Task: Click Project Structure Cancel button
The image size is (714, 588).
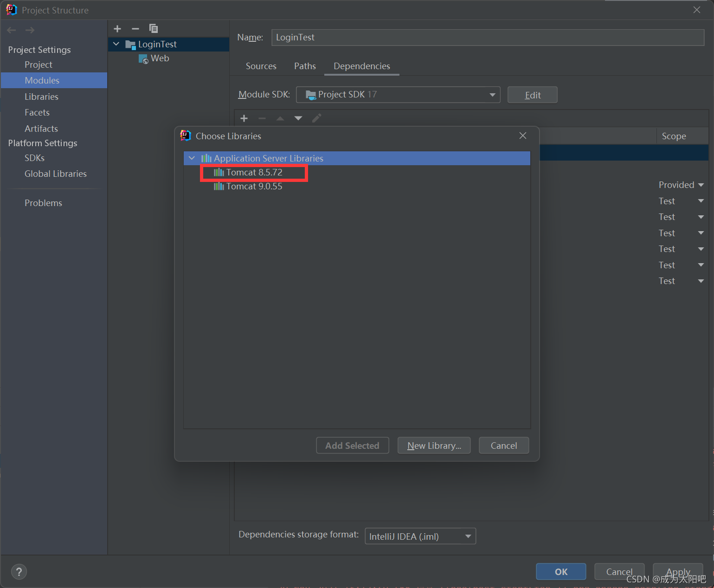Action: tap(619, 572)
